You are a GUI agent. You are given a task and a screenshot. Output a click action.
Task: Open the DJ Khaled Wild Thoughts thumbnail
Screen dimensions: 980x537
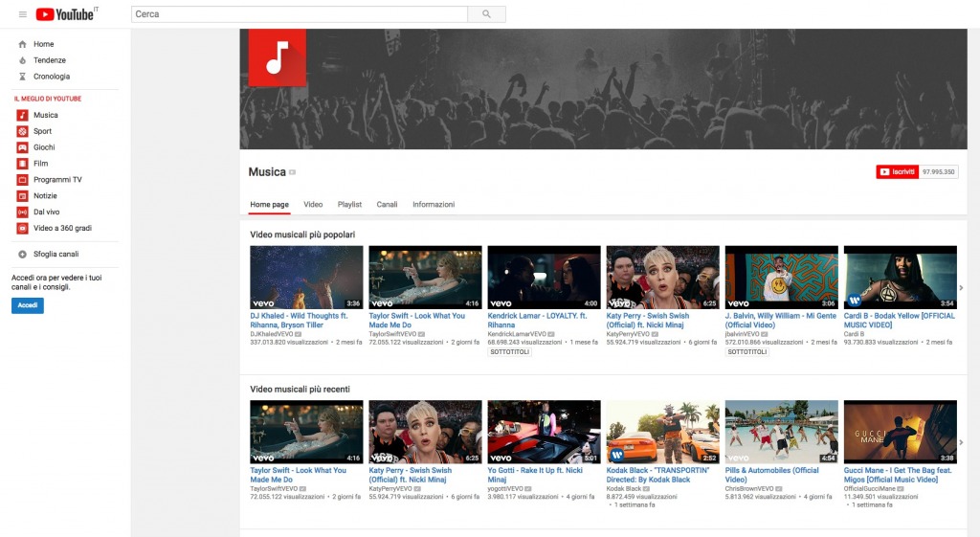click(x=306, y=278)
